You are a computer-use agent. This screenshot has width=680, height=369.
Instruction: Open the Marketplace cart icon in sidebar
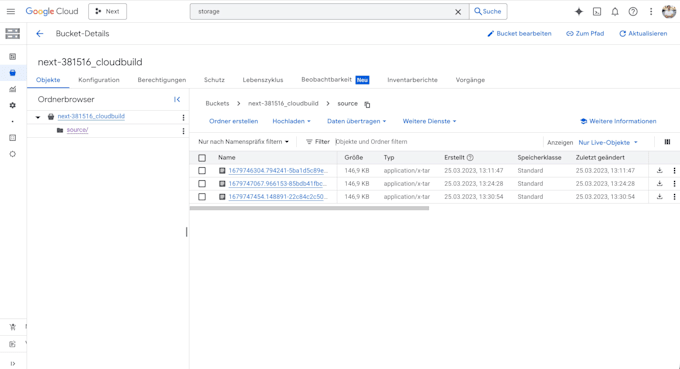[x=13, y=327]
